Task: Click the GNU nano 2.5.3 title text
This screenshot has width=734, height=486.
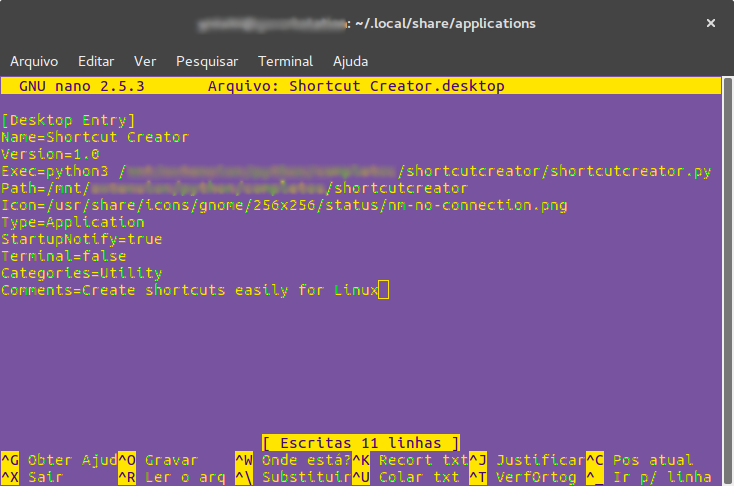Action: point(82,86)
